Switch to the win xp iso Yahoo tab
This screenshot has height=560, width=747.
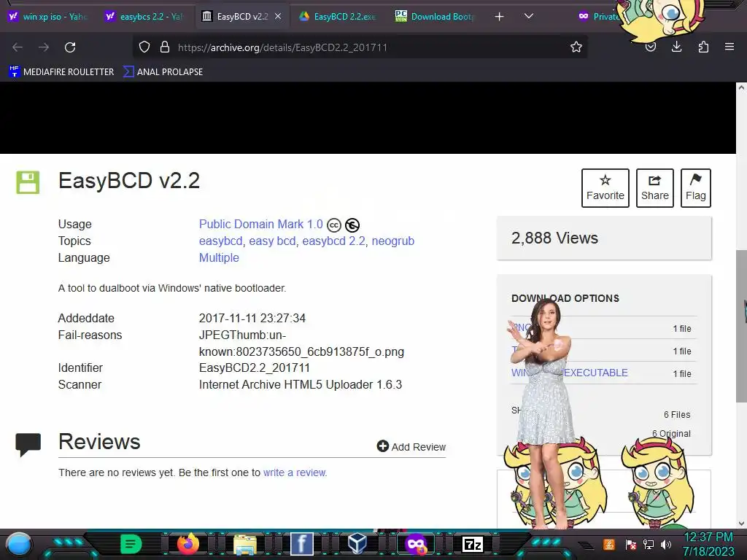[48, 17]
